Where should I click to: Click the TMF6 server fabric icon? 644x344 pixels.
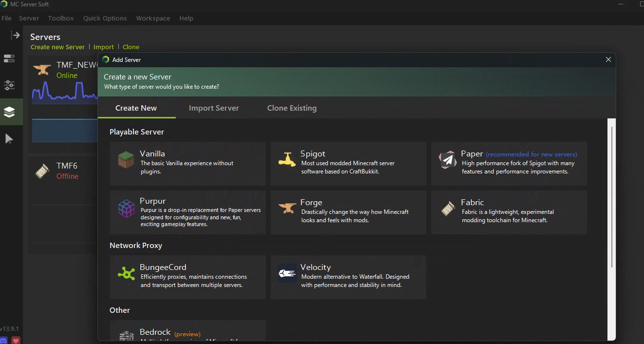click(42, 171)
